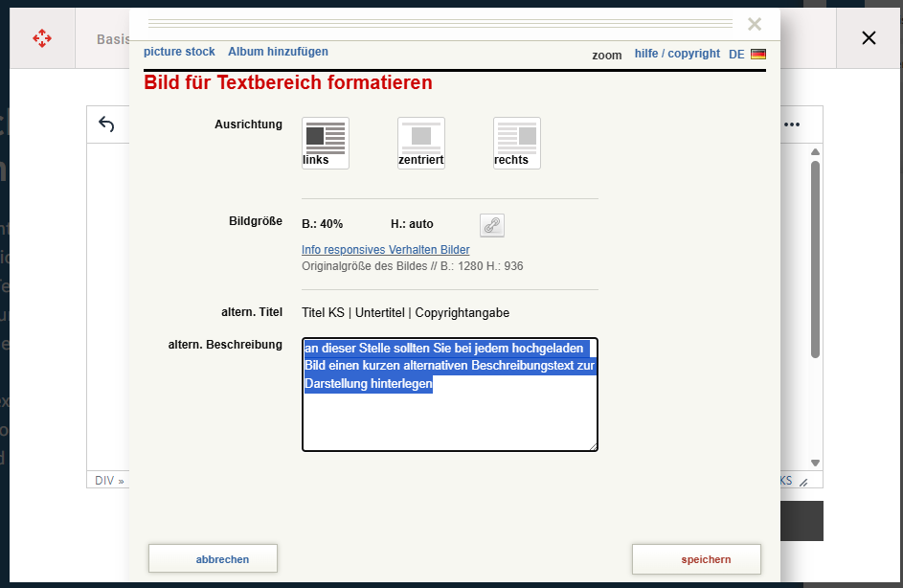Click the 'Bild für Textbereich formatieren' heading
This screenshot has height=588, width=903.
click(x=288, y=82)
